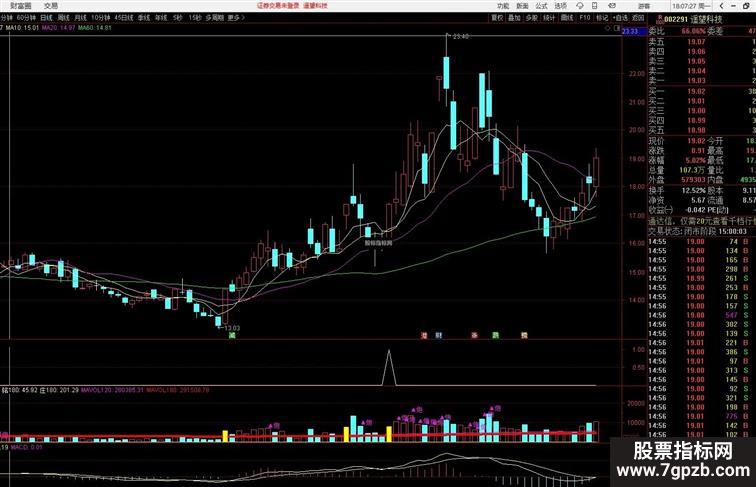
Task: Switch chart to 日线 period
Action: [x=46, y=17]
